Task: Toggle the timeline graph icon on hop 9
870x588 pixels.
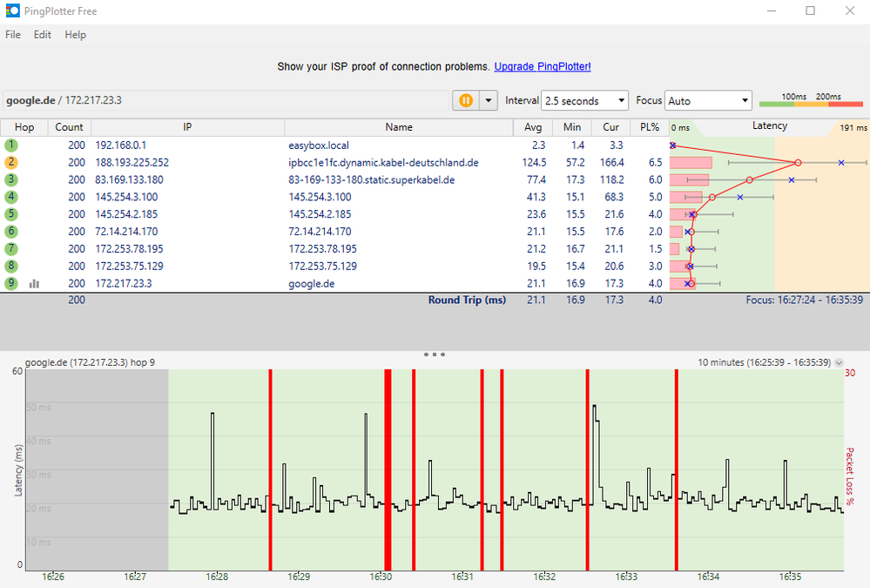Action: (x=35, y=284)
